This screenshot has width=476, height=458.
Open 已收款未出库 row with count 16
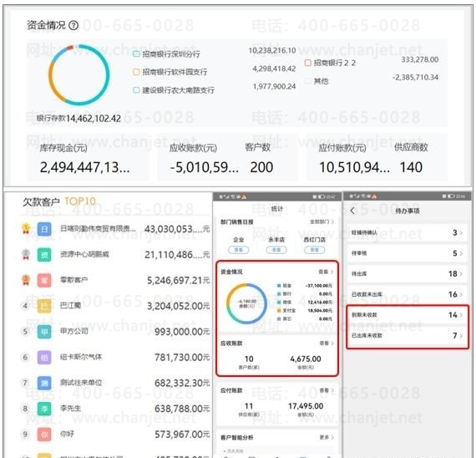point(407,294)
